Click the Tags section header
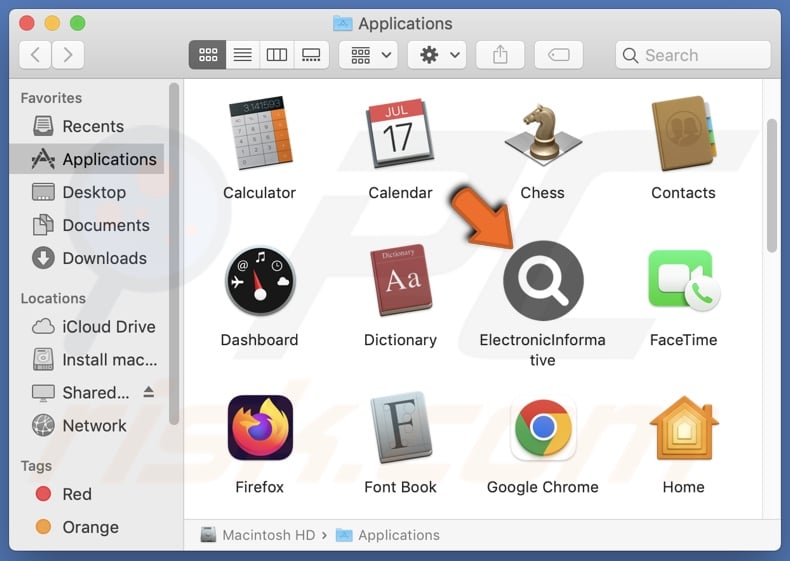790x561 pixels. coord(36,466)
